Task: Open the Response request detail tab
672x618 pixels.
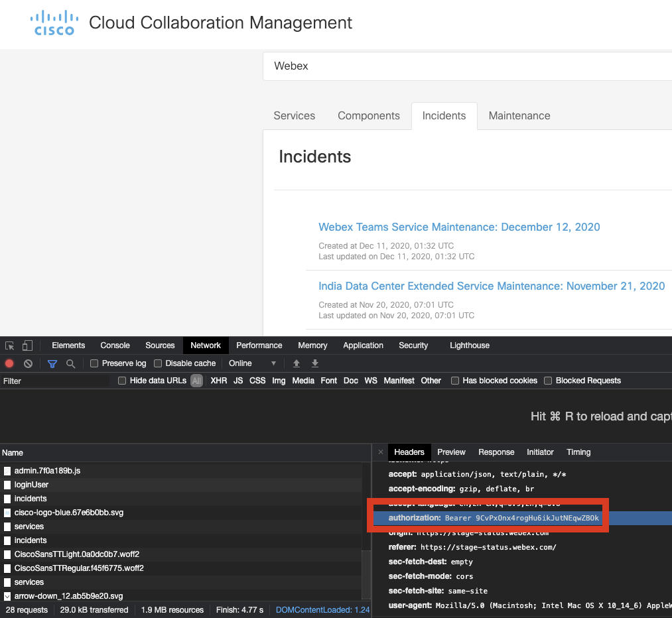Action: point(496,452)
